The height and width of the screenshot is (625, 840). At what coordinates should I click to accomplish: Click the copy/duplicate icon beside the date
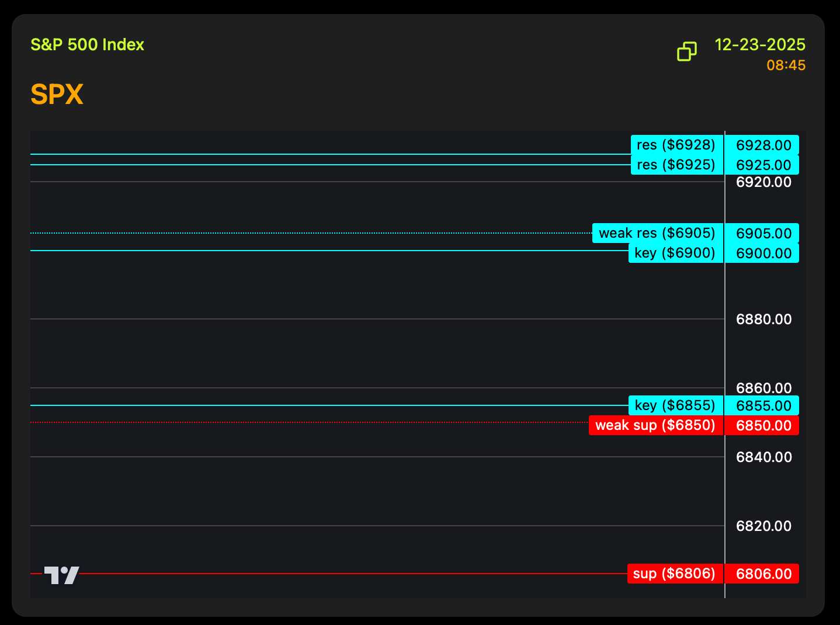pos(686,51)
